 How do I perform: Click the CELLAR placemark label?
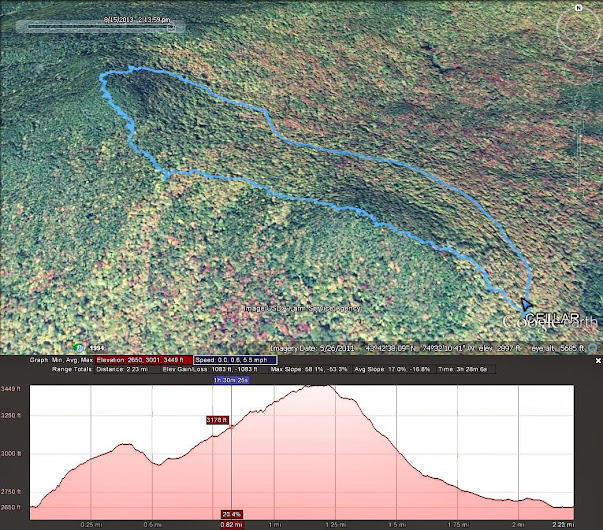pos(553,317)
